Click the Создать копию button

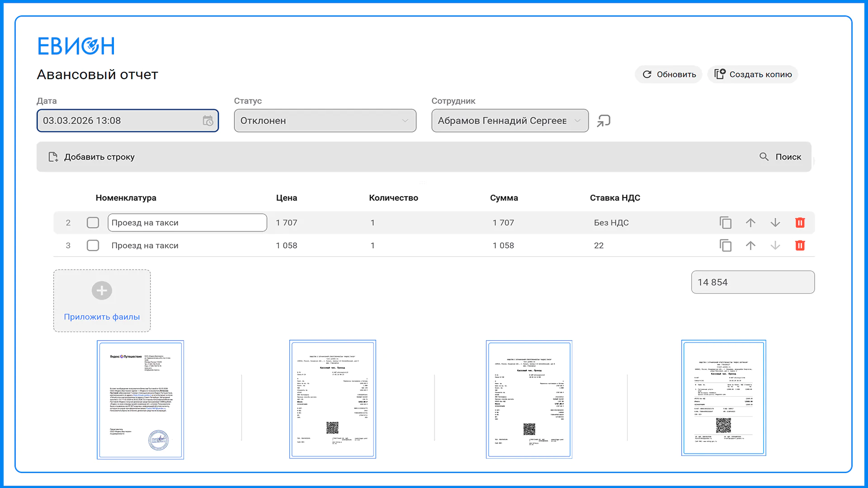click(753, 75)
